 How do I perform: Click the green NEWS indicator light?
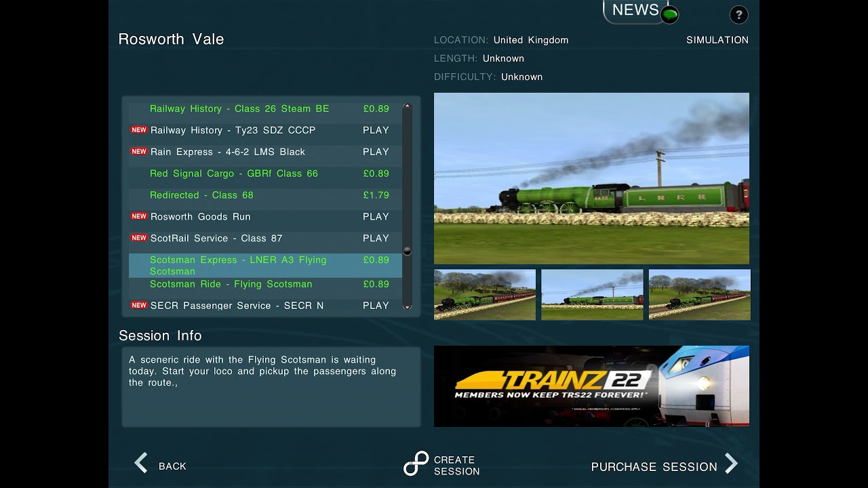tap(669, 15)
